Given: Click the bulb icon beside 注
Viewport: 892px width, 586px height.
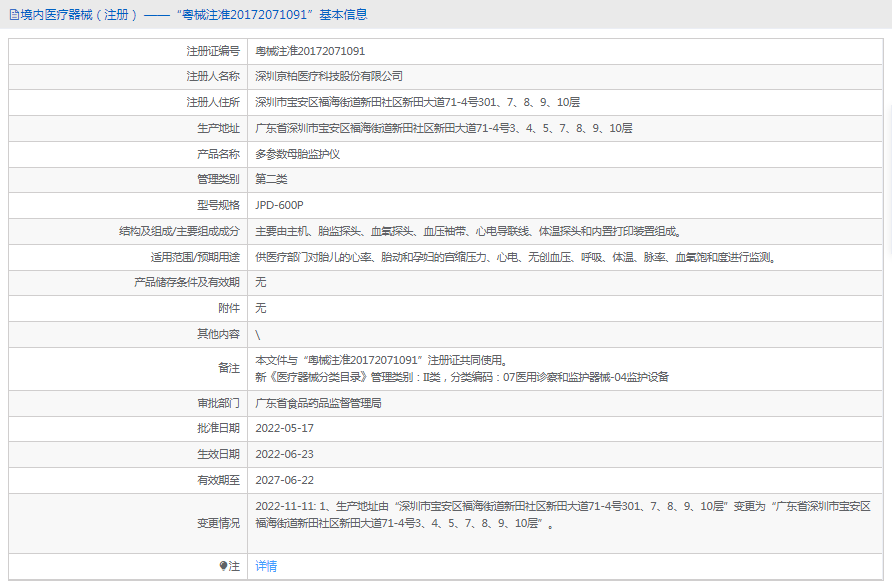Looking at the screenshot, I should (223, 566).
